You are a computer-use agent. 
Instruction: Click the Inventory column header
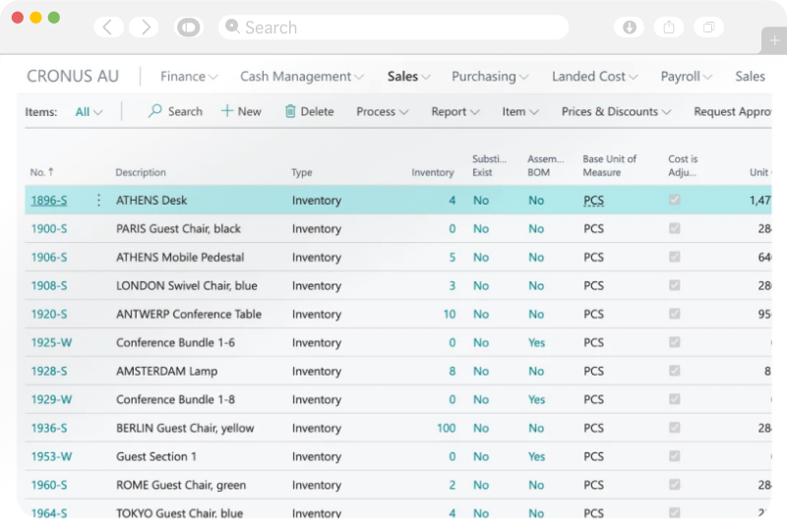point(432,172)
